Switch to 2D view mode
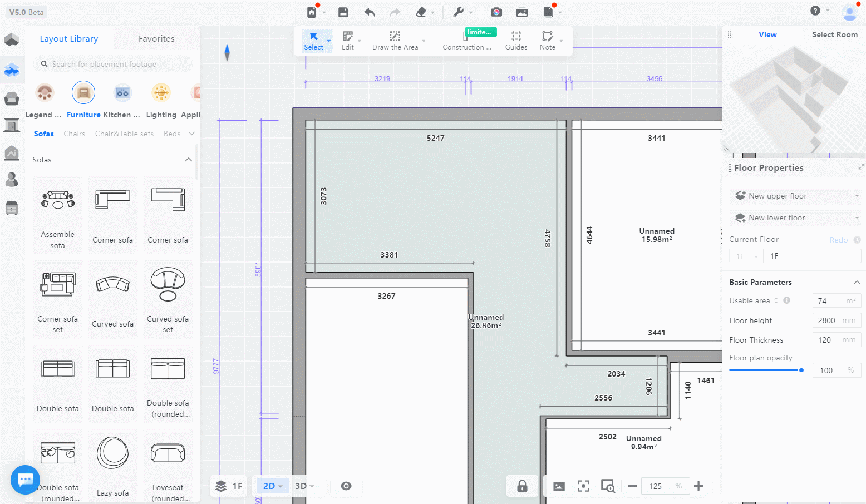 pyautogui.click(x=269, y=486)
